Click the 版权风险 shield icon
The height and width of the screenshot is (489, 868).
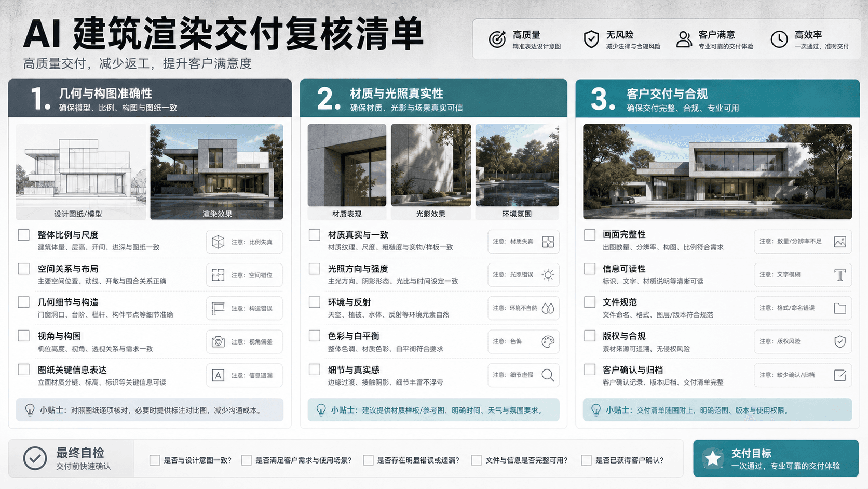pyautogui.click(x=840, y=341)
